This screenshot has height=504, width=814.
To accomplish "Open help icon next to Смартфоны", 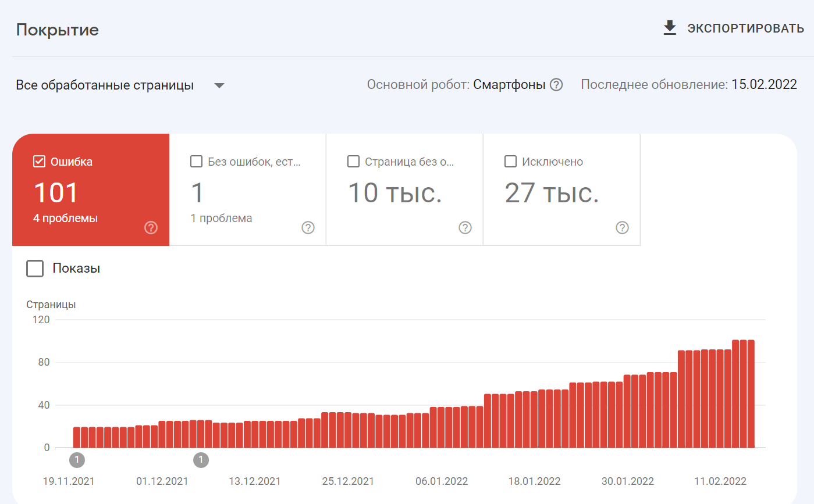I will point(556,85).
